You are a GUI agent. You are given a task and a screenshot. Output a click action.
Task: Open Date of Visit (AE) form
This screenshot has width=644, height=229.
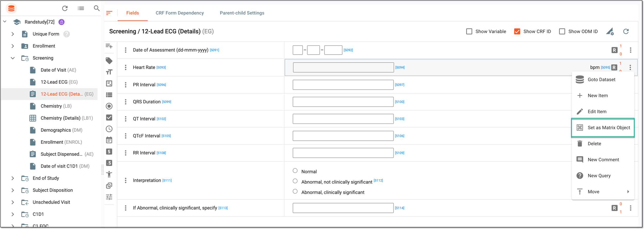tap(58, 70)
